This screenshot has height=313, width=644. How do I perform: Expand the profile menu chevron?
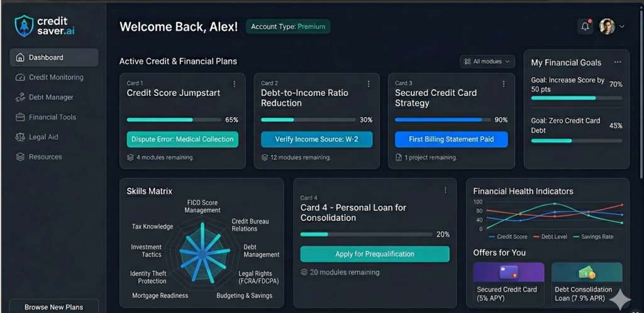tap(622, 26)
